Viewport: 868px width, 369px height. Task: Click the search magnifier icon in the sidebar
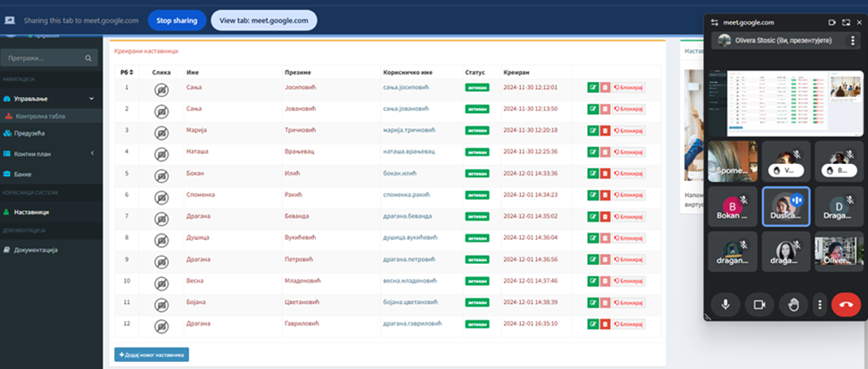(x=87, y=58)
